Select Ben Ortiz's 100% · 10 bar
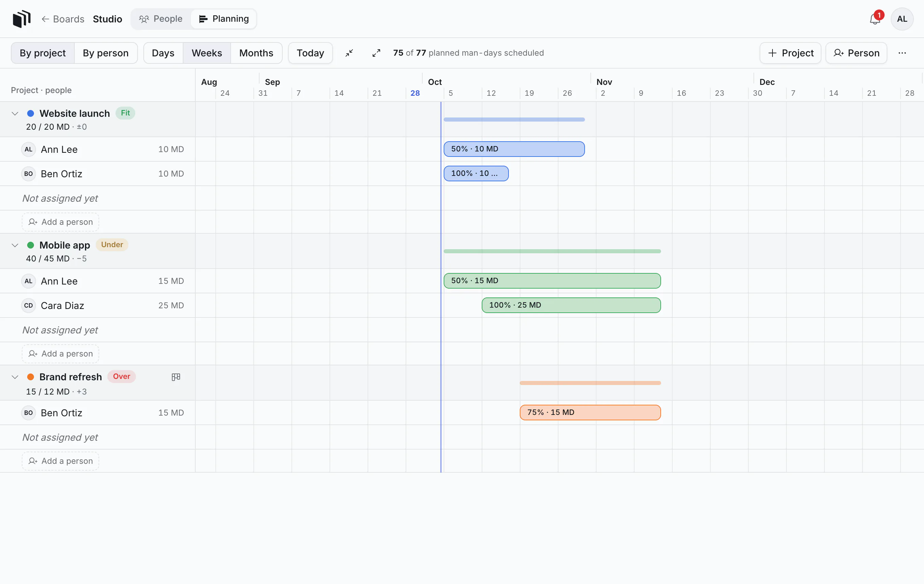The image size is (924, 584). pos(476,174)
